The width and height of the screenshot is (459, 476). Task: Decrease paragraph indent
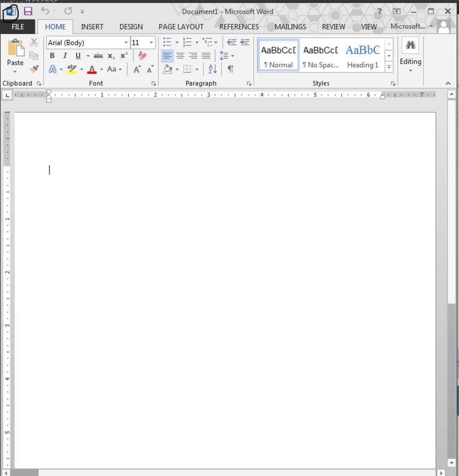tap(232, 42)
